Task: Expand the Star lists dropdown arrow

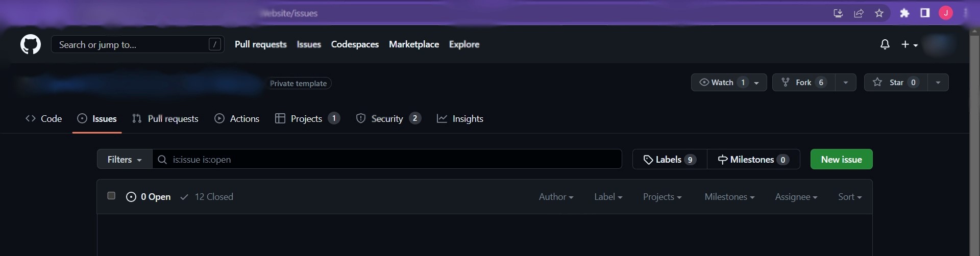Action: pos(938,82)
